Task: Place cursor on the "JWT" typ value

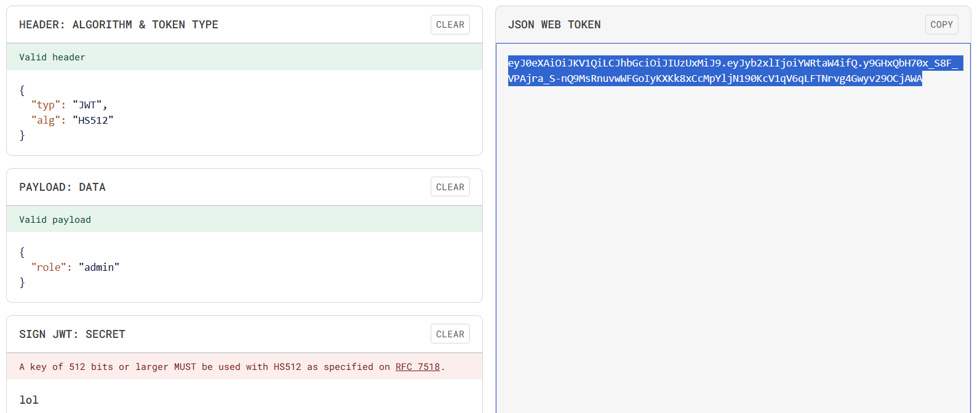Action: point(87,105)
